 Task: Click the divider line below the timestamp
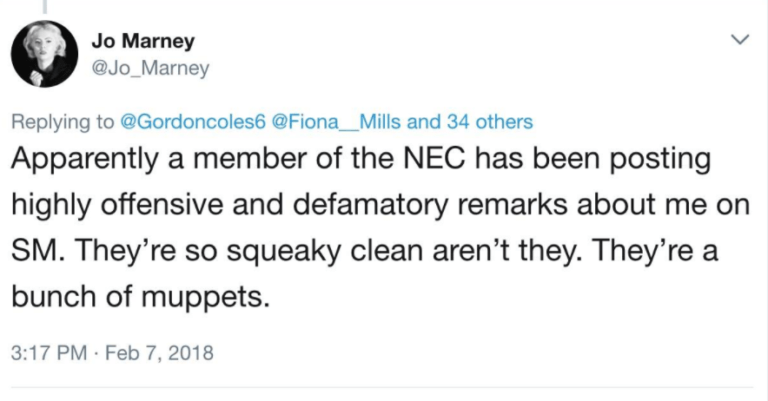click(x=384, y=388)
